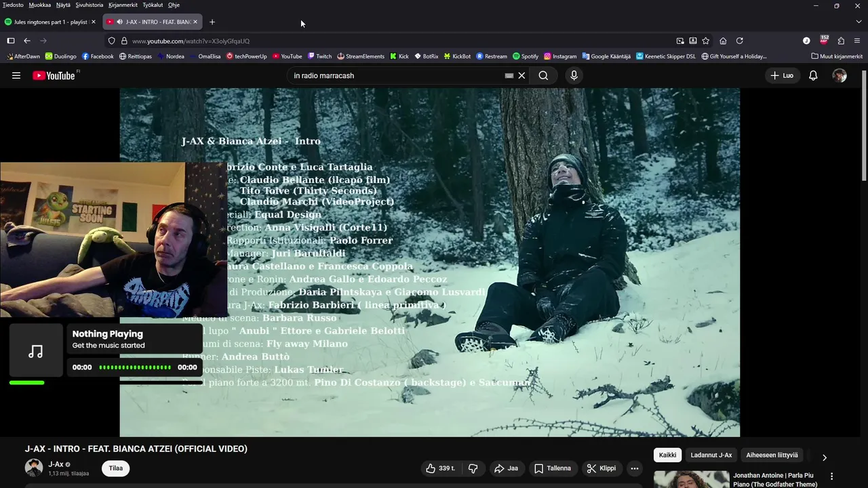This screenshot has width=868, height=488.
Task: Open the list-all-tabs dropdown
Action: click(x=858, y=22)
